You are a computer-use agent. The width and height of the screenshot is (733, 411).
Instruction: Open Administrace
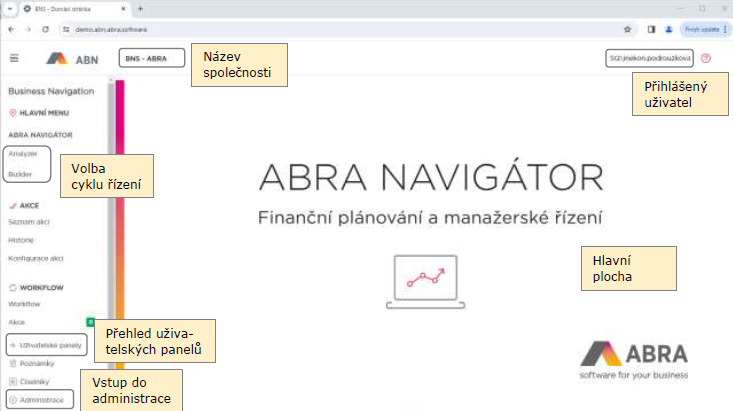[x=42, y=400]
